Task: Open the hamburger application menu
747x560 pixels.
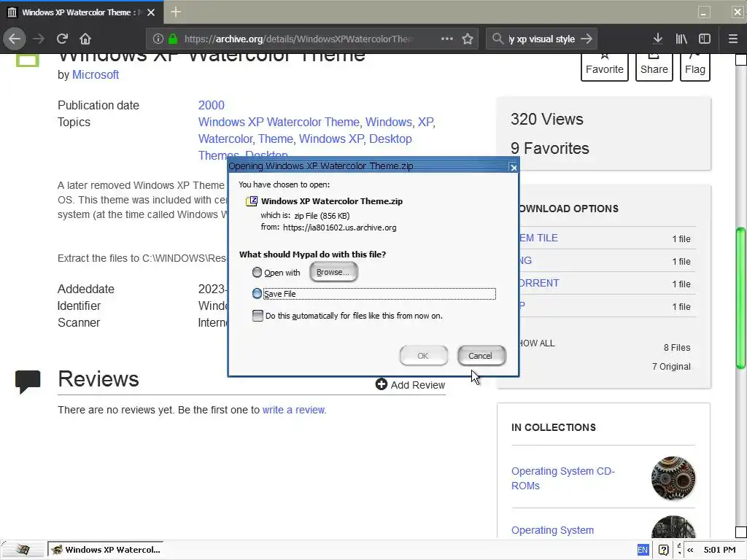Action: (x=733, y=39)
